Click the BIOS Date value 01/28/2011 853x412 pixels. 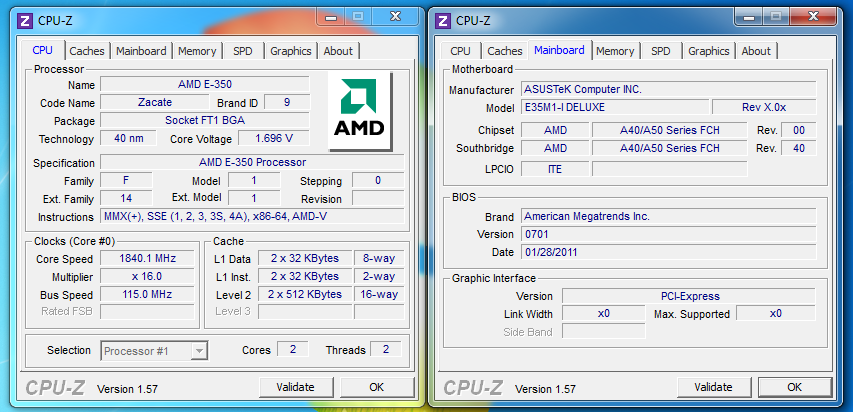[x=669, y=252]
